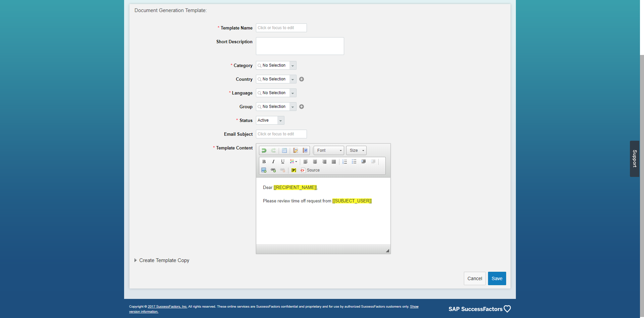The image size is (644, 318).
Task: Center align the text
Action: pyautogui.click(x=315, y=162)
